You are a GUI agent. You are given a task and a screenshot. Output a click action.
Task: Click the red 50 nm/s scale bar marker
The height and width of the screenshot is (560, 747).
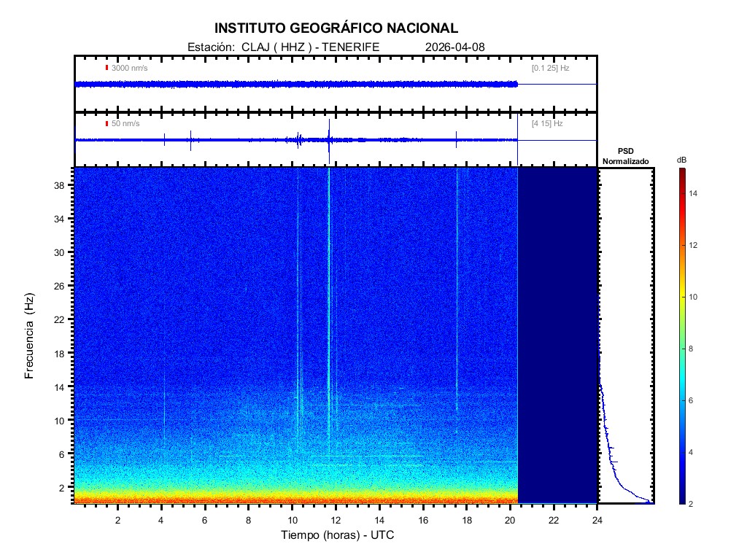pyautogui.click(x=107, y=124)
